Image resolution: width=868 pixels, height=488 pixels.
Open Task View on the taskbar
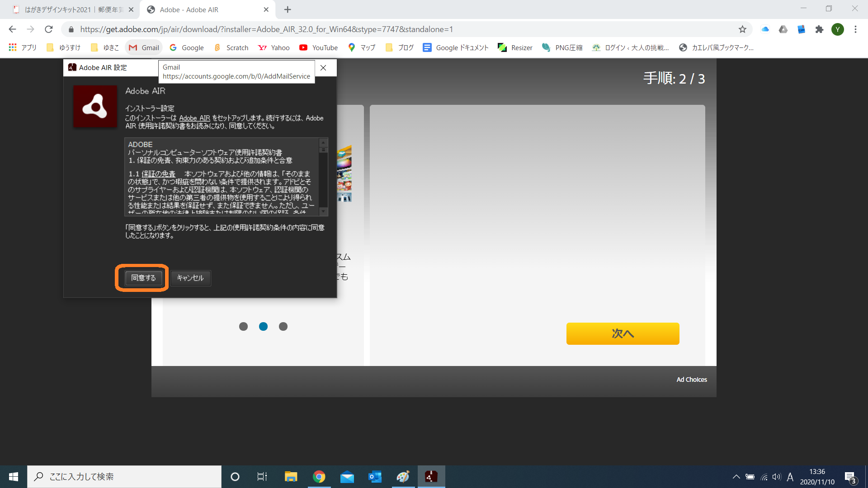pyautogui.click(x=262, y=477)
